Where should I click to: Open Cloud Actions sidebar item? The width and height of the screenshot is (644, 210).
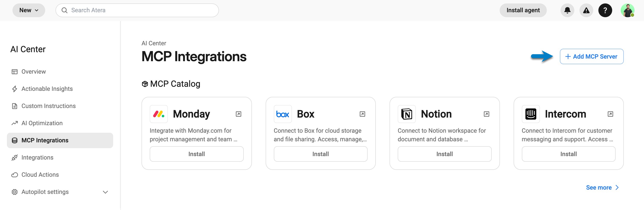click(60, 175)
